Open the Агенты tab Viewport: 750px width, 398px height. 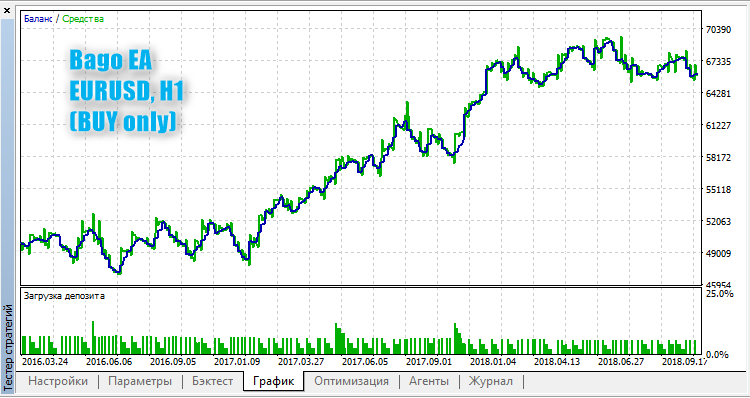tap(429, 381)
